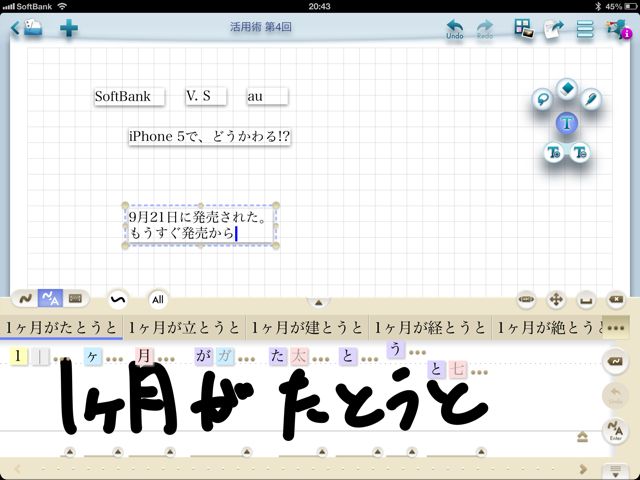Insert a space with the space icon

(x=586, y=300)
